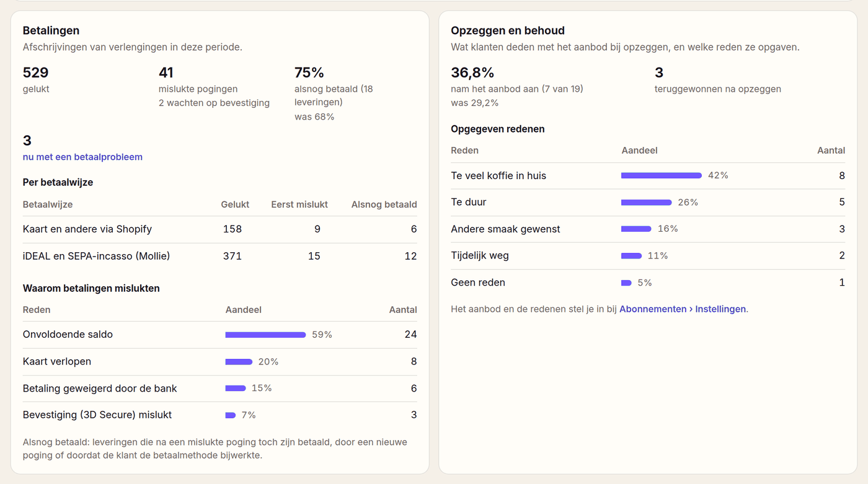The width and height of the screenshot is (868, 484).
Task: Click the 75% alsnog betaald value
Action: click(309, 73)
